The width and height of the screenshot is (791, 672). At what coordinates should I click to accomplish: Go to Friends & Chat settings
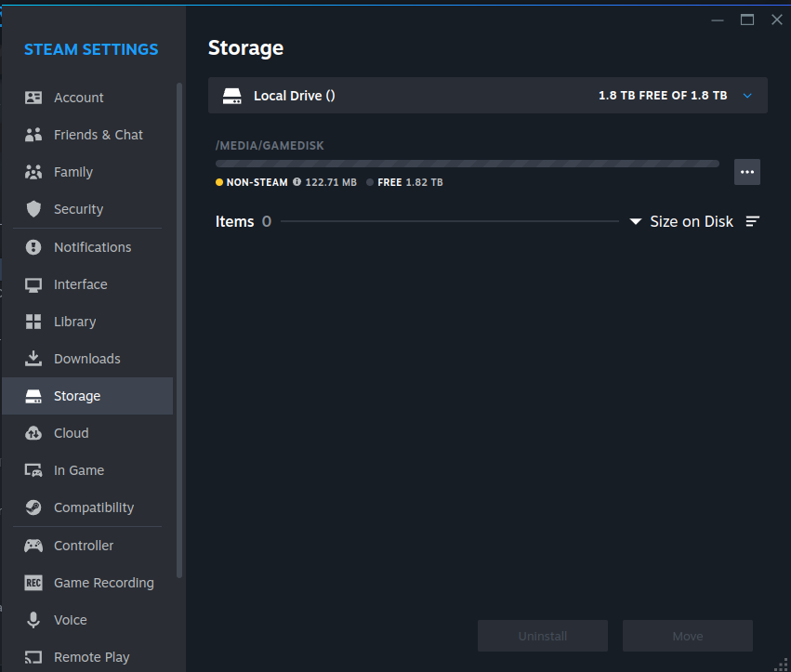(x=87, y=135)
